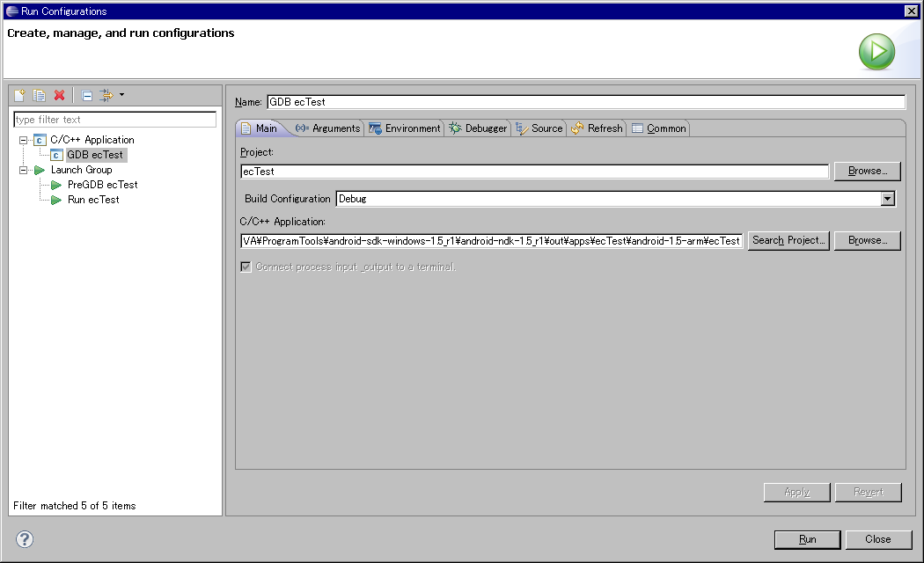The height and width of the screenshot is (563, 924).
Task: Focus the Name field with GDB ecTest
Action: pyautogui.click(x=586, y=102)
